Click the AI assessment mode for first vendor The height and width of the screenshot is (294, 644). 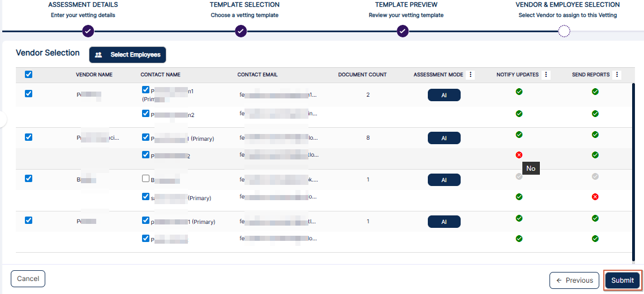point(444,96)
